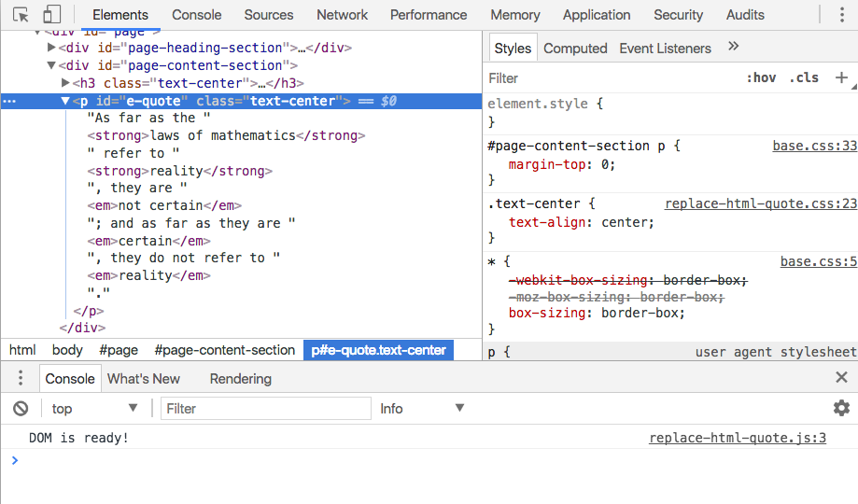Collapse the selected p e-quote node
858x504 pixels.
pyautogui.click(x=65, y=101)
